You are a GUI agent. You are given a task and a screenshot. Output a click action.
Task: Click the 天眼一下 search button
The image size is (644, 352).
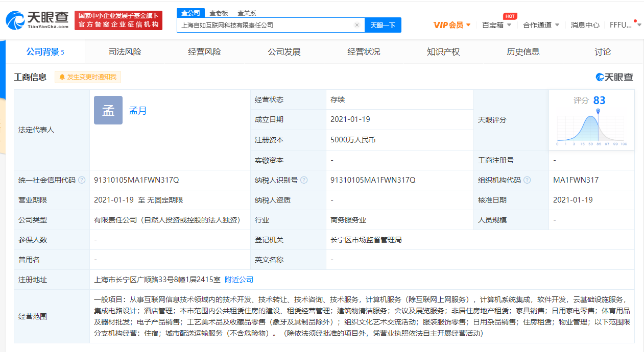[x=383, y=25]
